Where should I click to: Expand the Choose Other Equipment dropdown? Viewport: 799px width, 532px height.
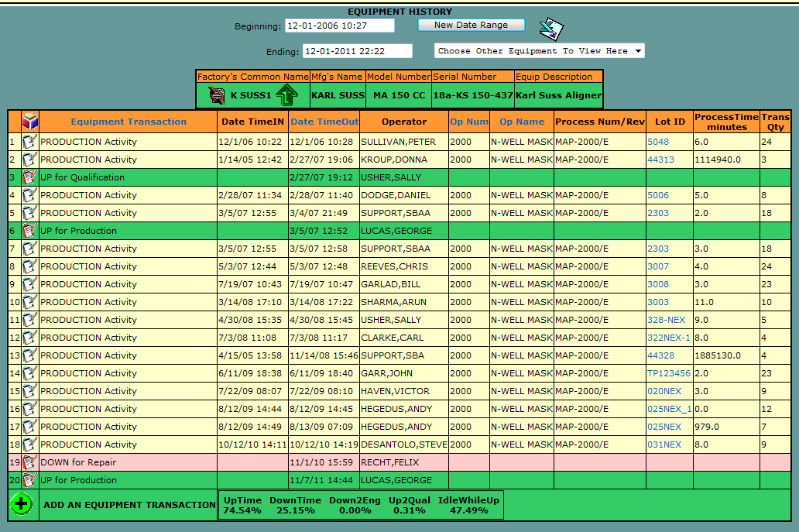click(x=539, y=51)
